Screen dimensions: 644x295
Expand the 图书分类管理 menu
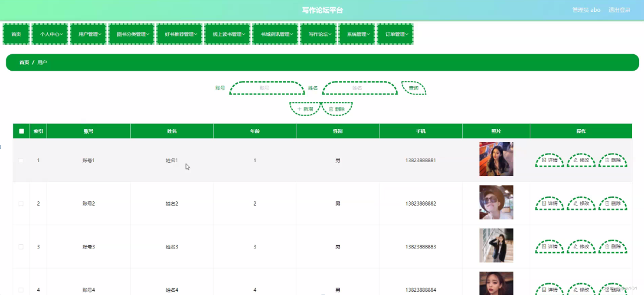click(x=131, y=34)
